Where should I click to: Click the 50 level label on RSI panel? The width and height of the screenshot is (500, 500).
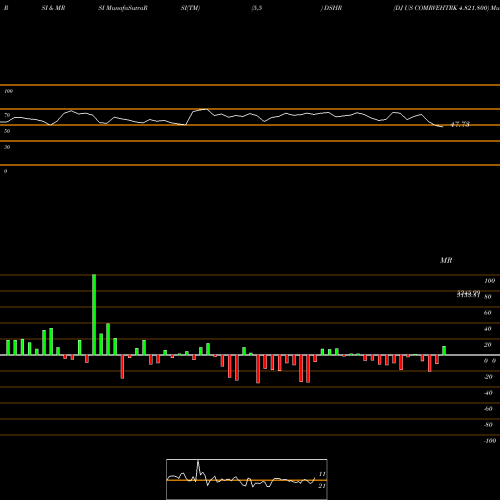click(x=7, y=131)
